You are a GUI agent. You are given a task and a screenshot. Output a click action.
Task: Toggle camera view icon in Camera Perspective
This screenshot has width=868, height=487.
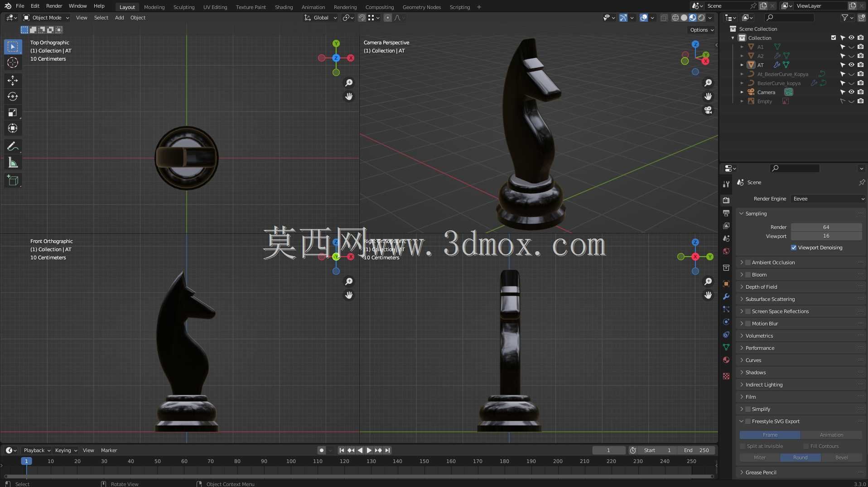point(708,110)
